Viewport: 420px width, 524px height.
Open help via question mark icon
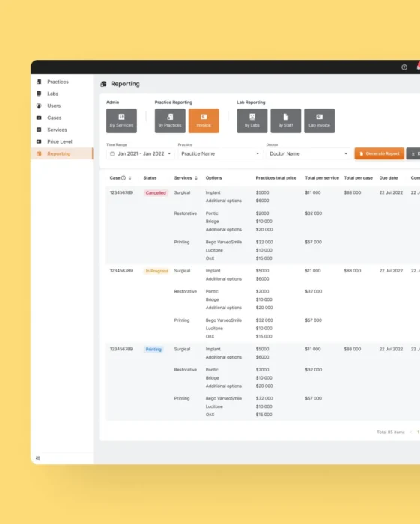[404, 67]
